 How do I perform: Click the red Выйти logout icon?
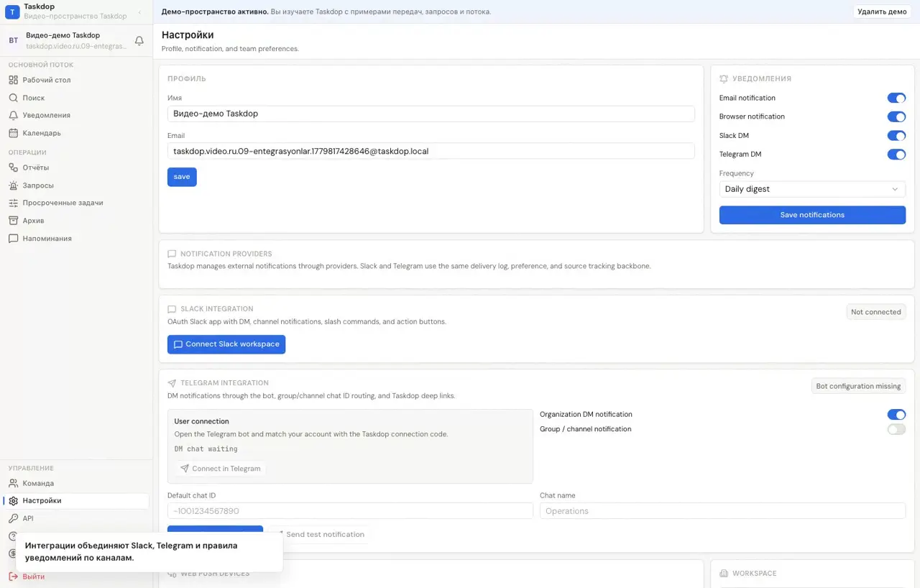pyautogui.click(x=13, y=576)
